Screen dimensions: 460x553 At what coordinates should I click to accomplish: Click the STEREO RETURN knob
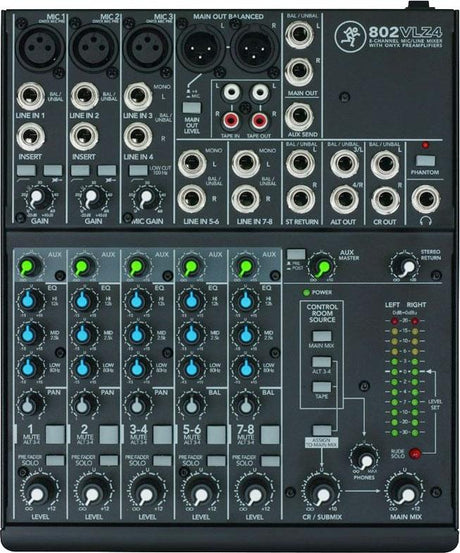tap(405, 267)
